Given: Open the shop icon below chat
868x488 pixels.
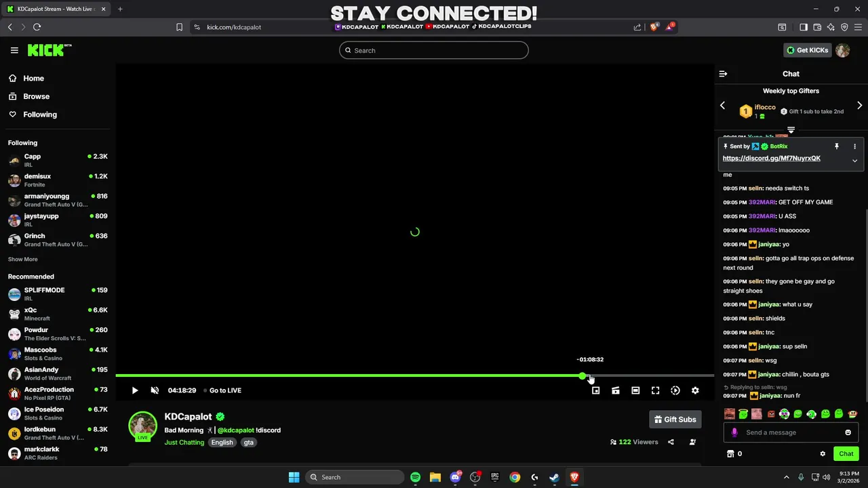Looking at the screenshot, I should point(730,454).
